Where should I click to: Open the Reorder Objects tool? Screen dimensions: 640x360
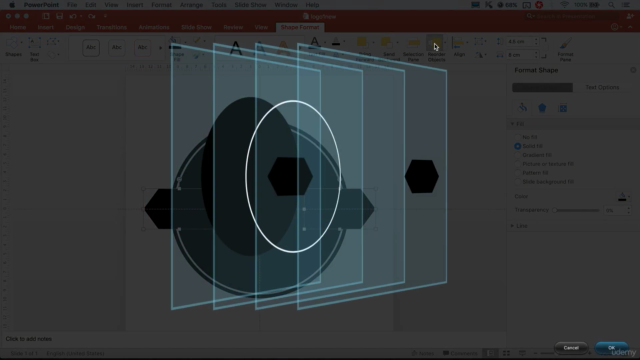coord(436,49)
